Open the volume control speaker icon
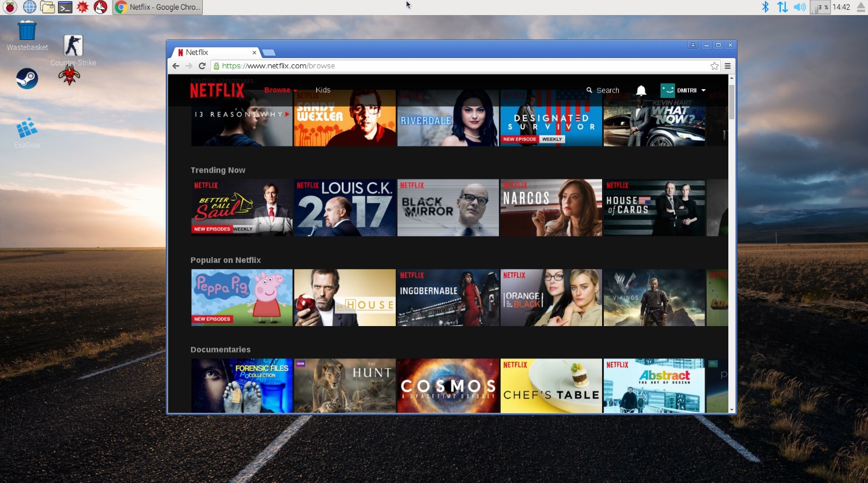This screenshot has width=868, height=483. click(x=800, y=7)
